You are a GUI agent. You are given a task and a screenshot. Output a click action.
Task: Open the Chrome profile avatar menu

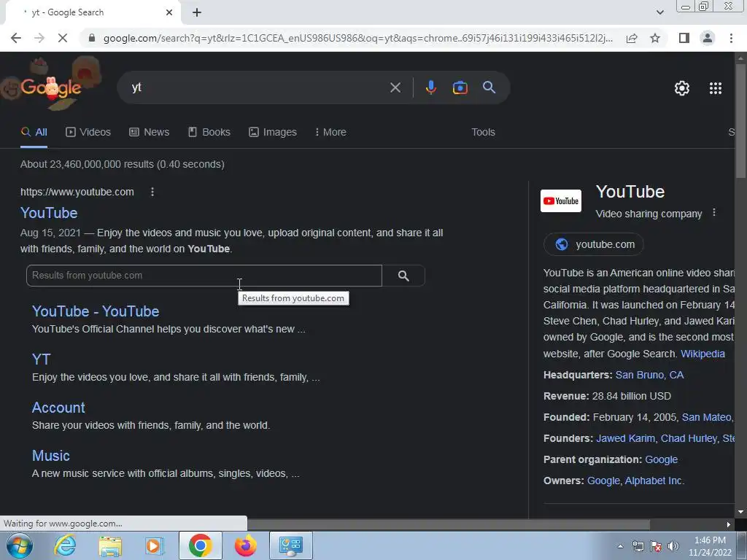point(708,38)
